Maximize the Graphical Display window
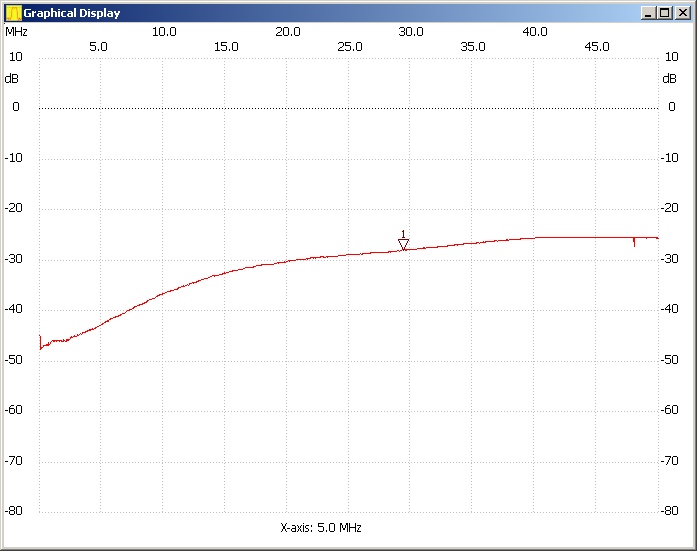Viewport: 697px width, 551px height. tap(665, 13)
